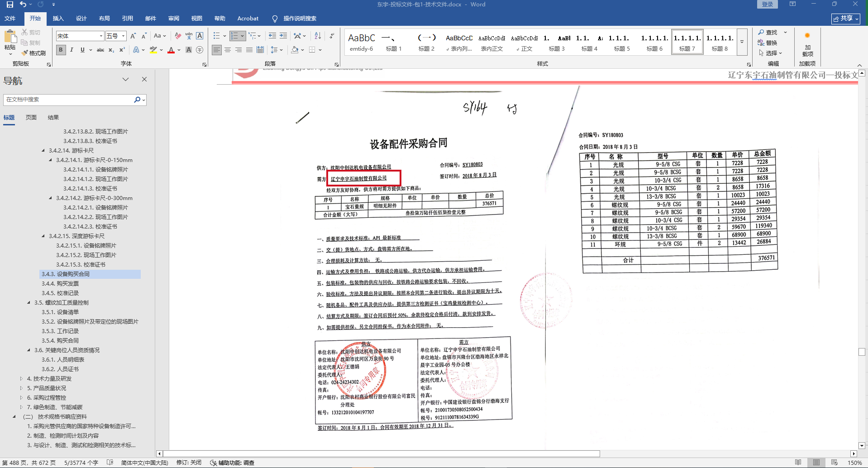Show or hide paragraph marks
The height and width of the screenshot is (468, 868).
click(332, 36)
